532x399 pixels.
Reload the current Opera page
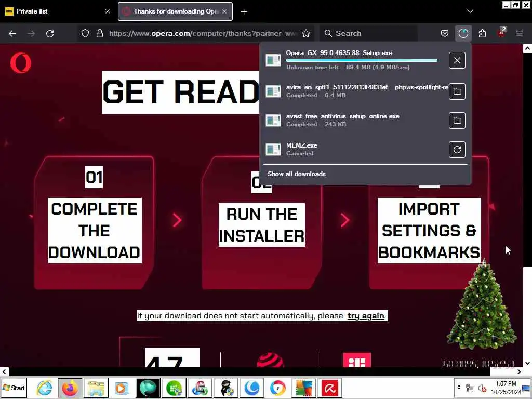pyautogui.click(x=50, y=33)
